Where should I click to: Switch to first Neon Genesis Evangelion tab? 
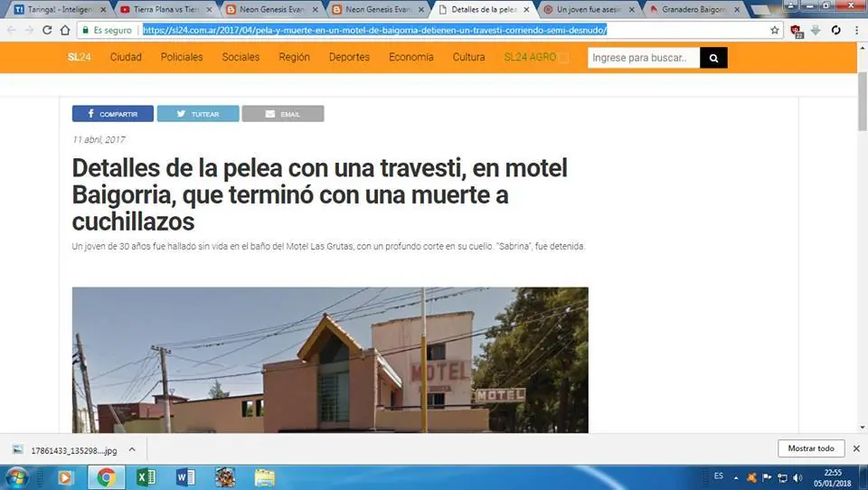[271, 9]
